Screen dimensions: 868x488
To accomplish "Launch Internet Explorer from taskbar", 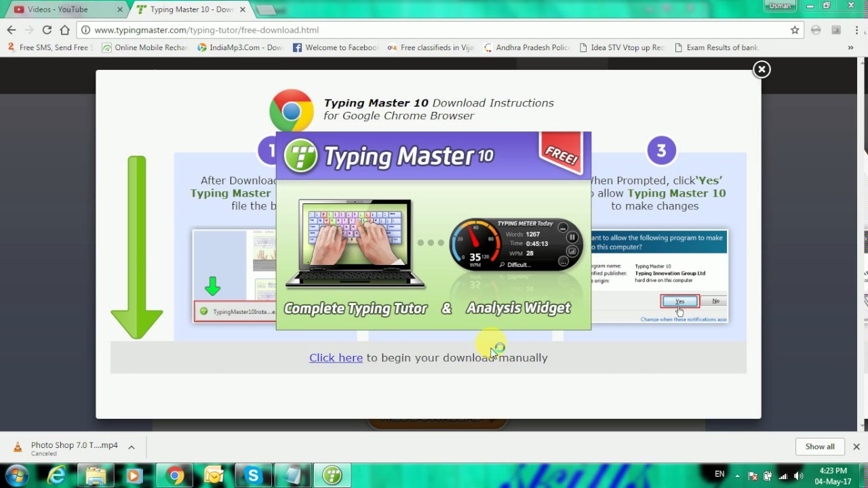I will (x=56, y=476).
